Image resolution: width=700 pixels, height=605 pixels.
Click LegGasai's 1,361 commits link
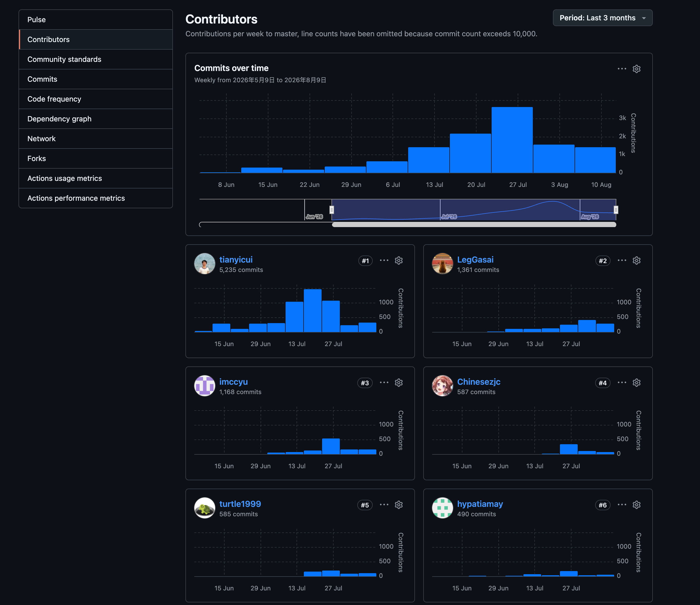[x=478, y=270]
